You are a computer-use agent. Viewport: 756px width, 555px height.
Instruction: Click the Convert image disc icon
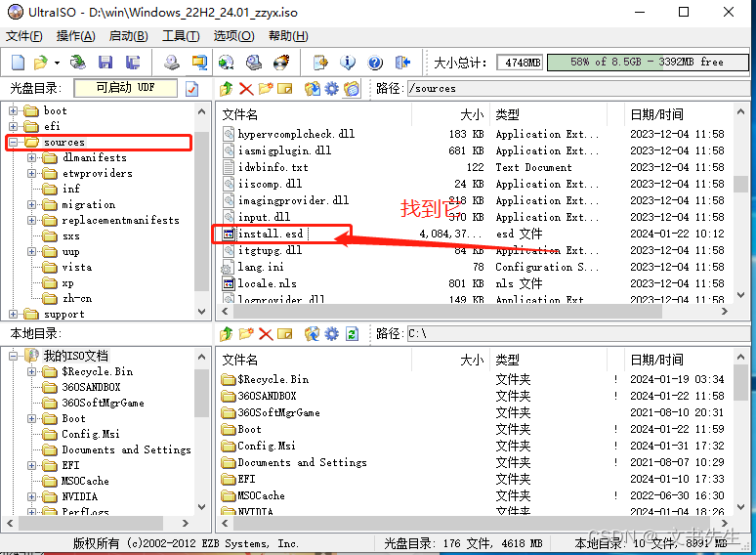point(227,63)
